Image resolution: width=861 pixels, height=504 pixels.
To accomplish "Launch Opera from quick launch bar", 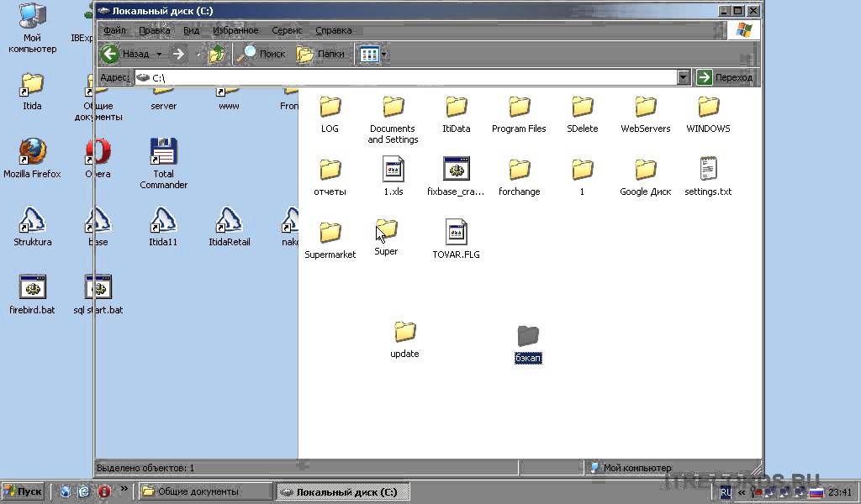I will click(x=103, y=491).
